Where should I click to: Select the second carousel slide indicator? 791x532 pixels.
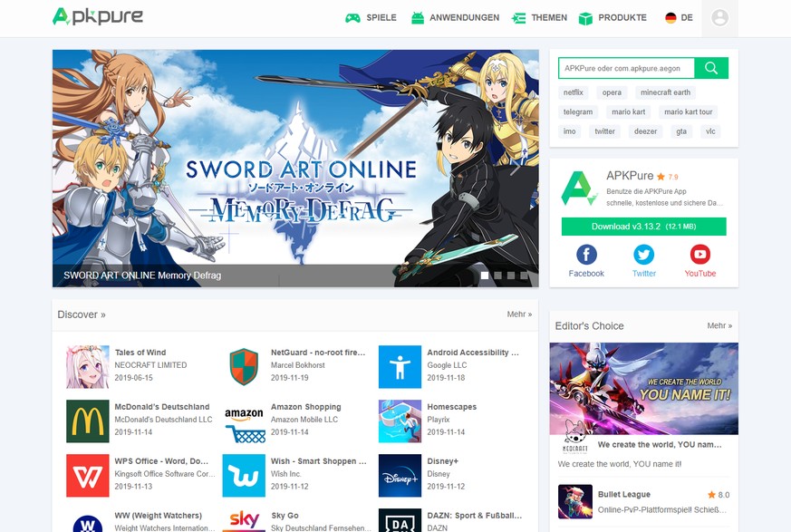[498, 276]
